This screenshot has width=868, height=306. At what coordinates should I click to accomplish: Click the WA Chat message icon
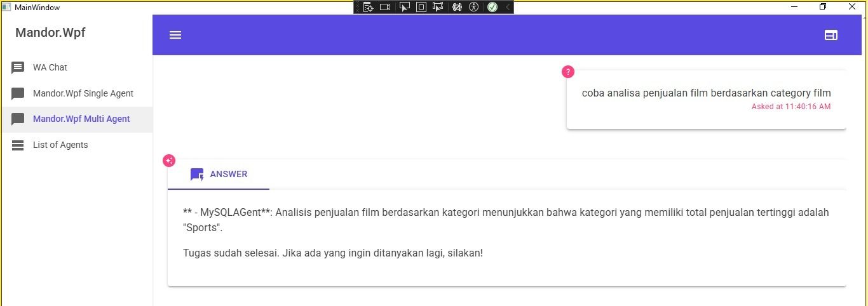pos(18,68)
